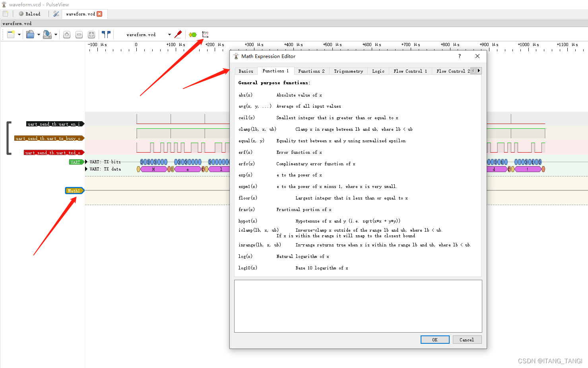588x368 pixels.
Task: Switch to the Trigonometry tab
Action: click(348, 71)
